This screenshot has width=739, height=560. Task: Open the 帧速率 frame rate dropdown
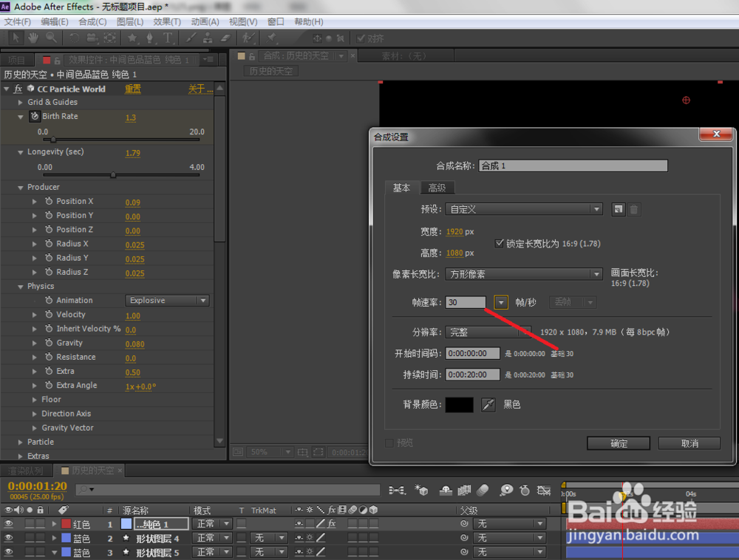(x=500, y=301)
